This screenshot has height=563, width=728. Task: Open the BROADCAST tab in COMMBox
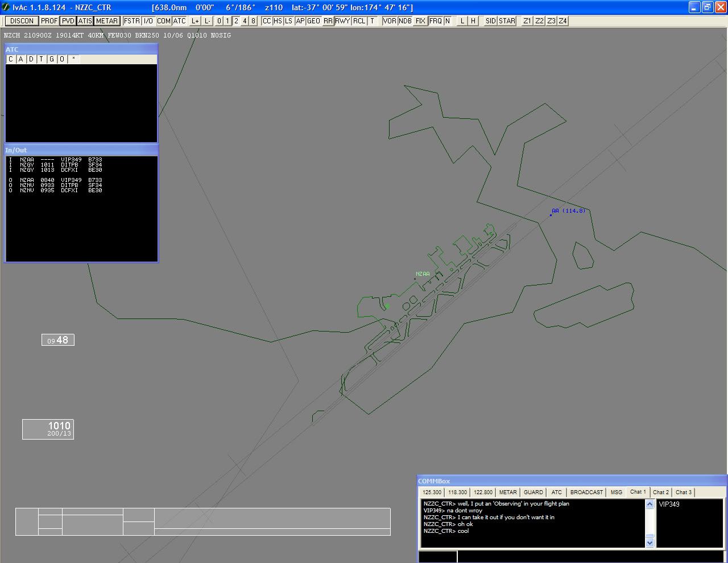[x=586, y=492]
